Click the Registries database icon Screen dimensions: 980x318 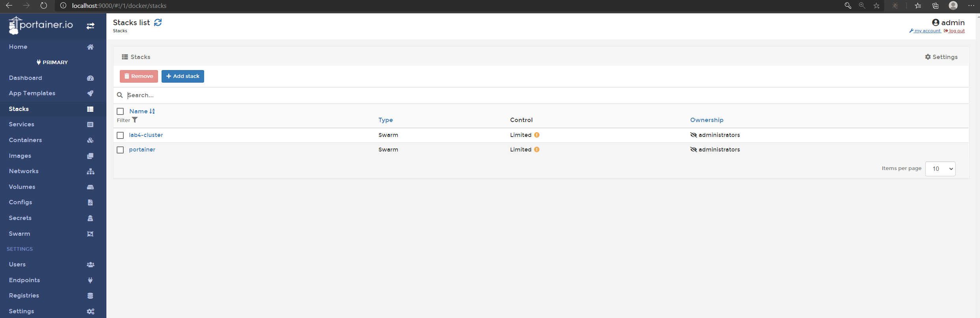(90, 296)
